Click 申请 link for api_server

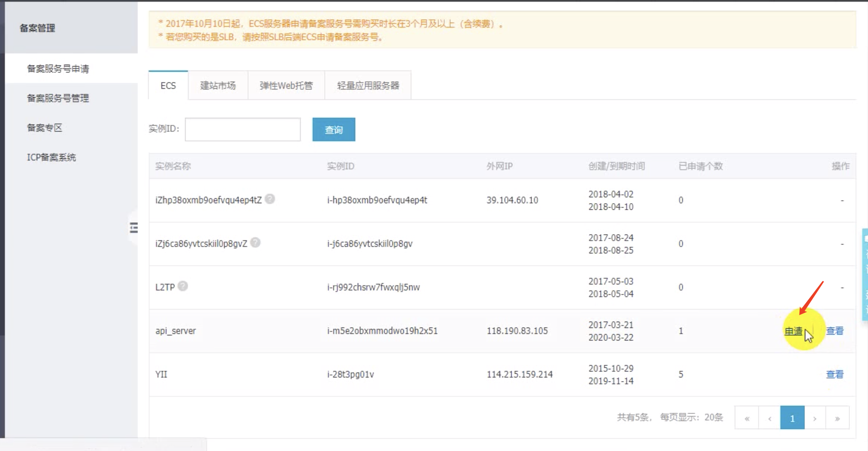793,331
